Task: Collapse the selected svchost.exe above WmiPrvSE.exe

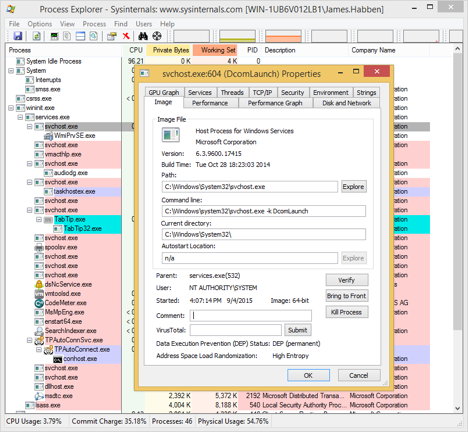Action: tap(30, 127)
